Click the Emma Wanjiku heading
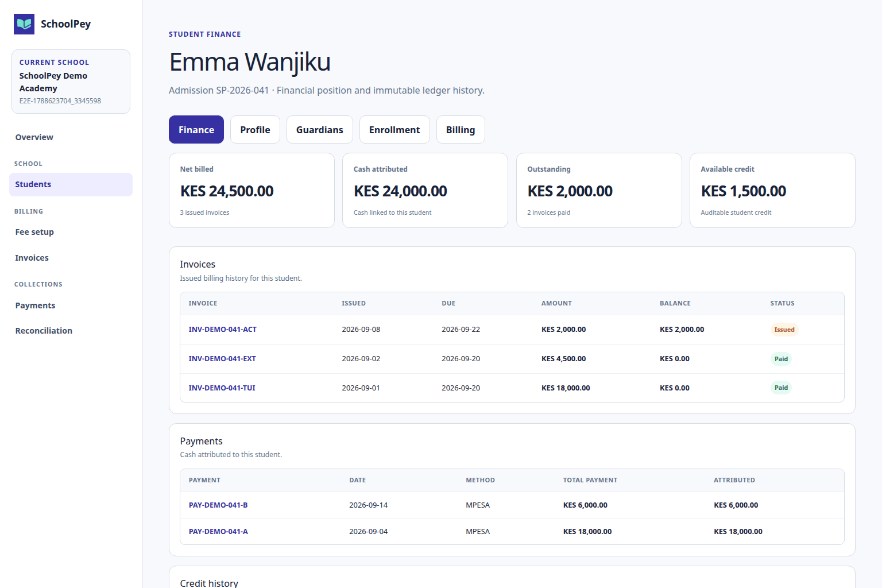Screen dimensions: 882x588 tap(250, 62)
